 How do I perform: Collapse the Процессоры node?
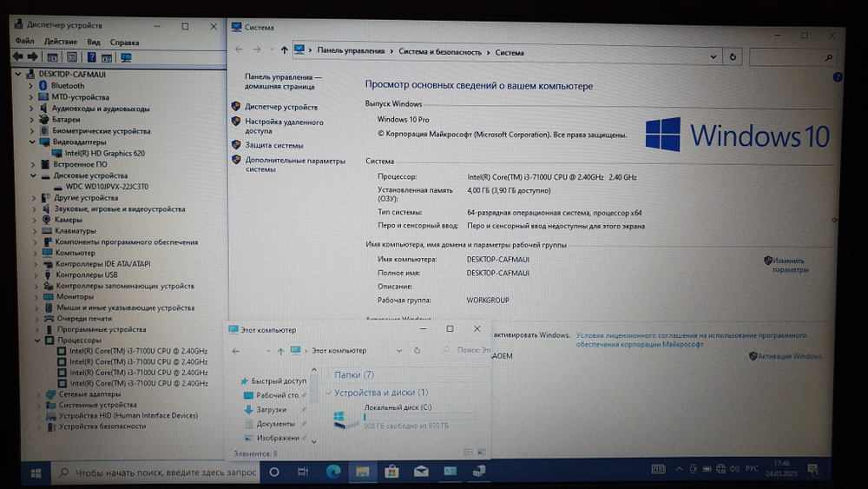coord(37,340)
